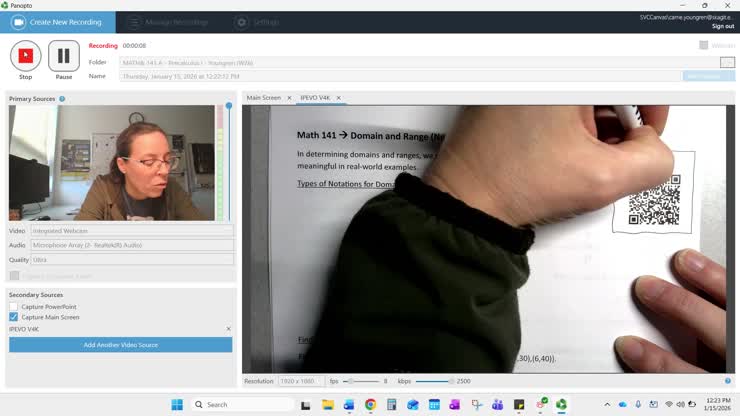Toggle the Webcast checkbox
Image resolution: width=740 pixels, height=416 pixels.
[703, 45]
